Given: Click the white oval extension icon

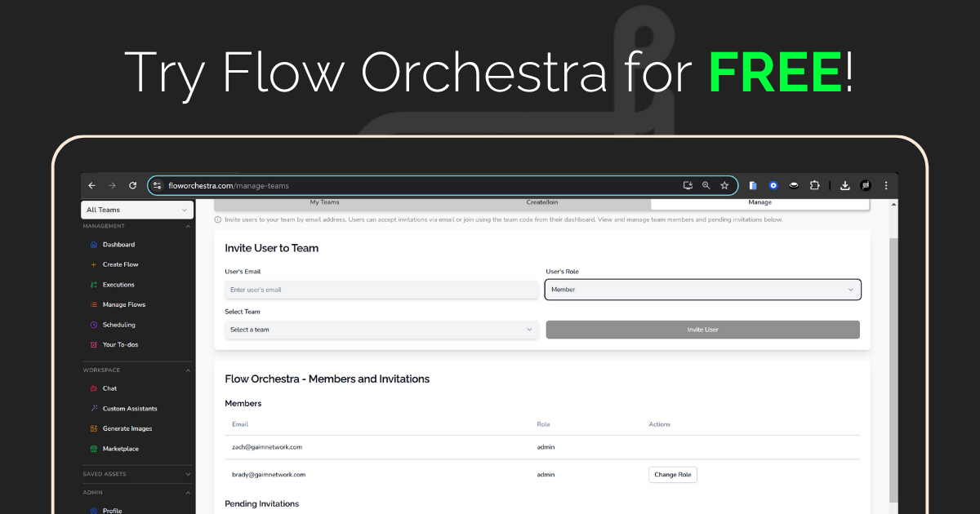Looking at the screenshot, I should [x=794, y=186].
